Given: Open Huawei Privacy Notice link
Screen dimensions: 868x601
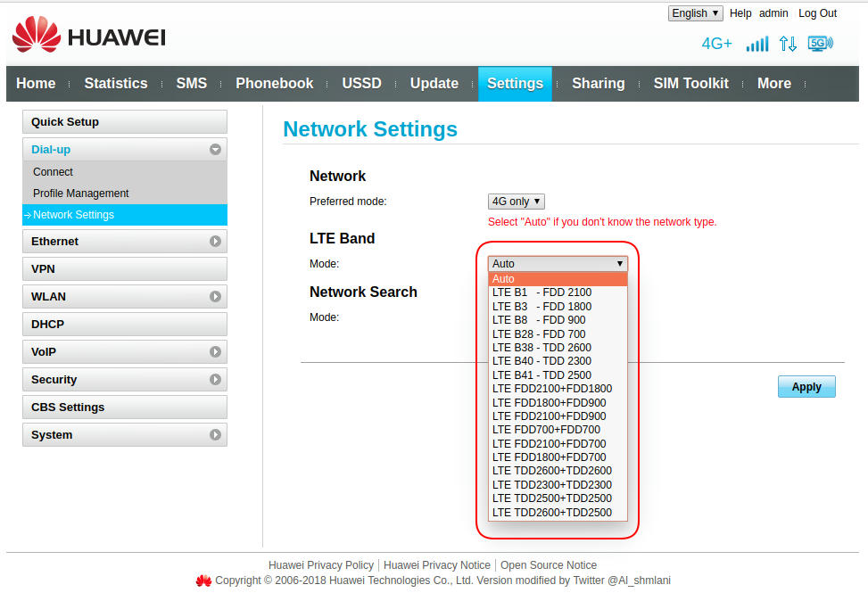Looking at the screenshot, I should pos(437,565).
